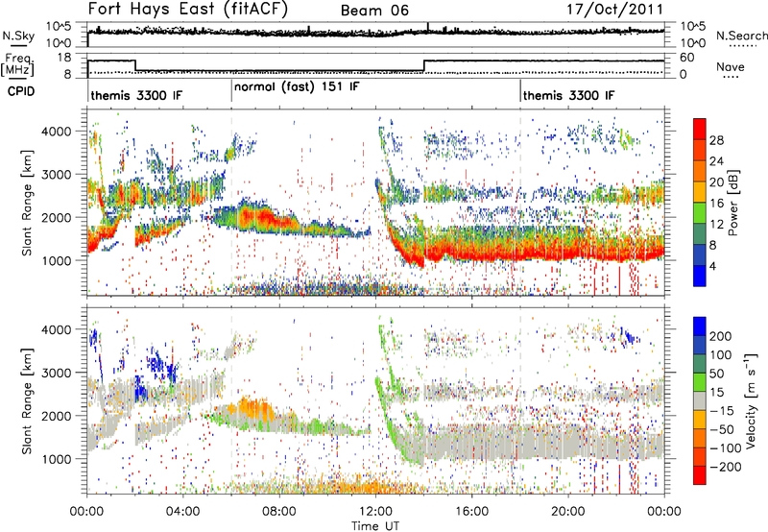The image size is (768, 532).
Task: Click the '20:00' time axis label
Action: coord(567,512)
